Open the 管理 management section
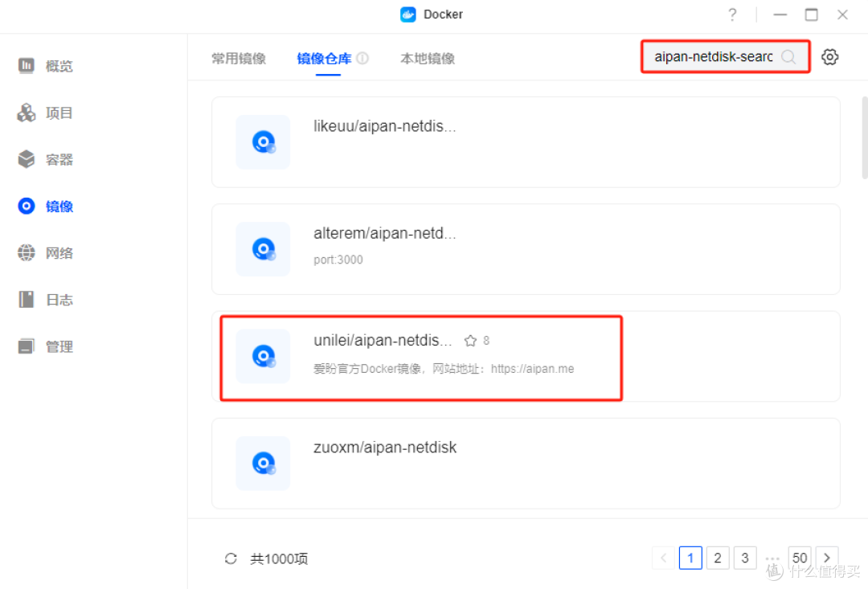The image size is (868, 589). click(x=45, y=346)
